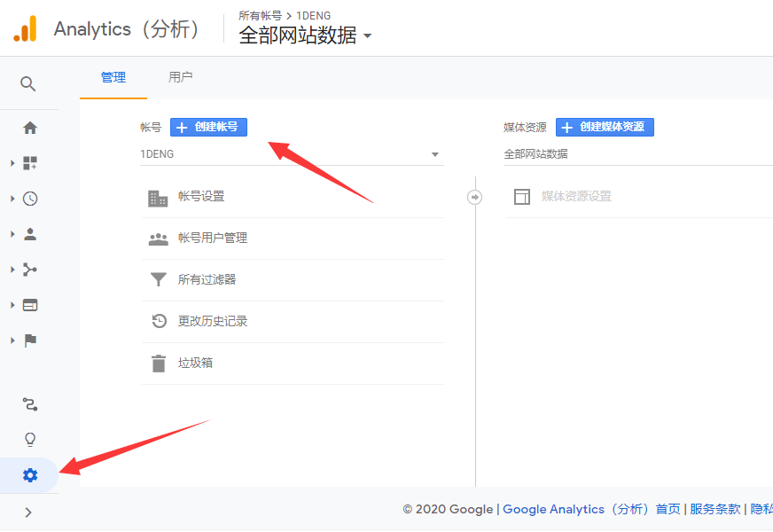Open the Discover lightbulb icon

point(29,439)
